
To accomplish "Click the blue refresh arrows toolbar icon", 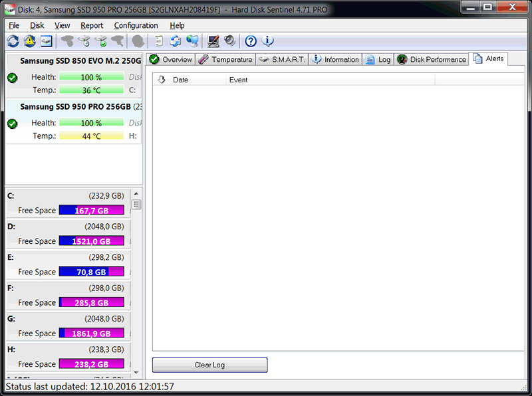I will (x=13, y=41).
